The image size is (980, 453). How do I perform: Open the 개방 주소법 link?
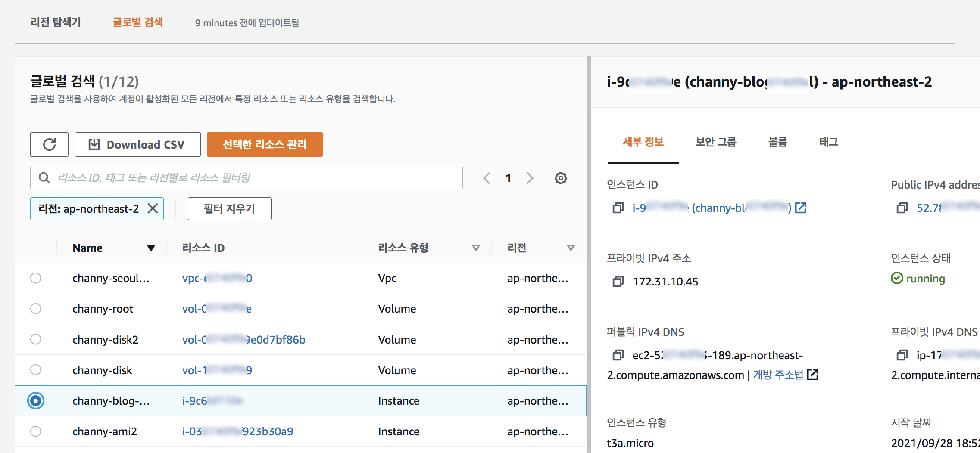pyautogui.click(x=778, y=375)
